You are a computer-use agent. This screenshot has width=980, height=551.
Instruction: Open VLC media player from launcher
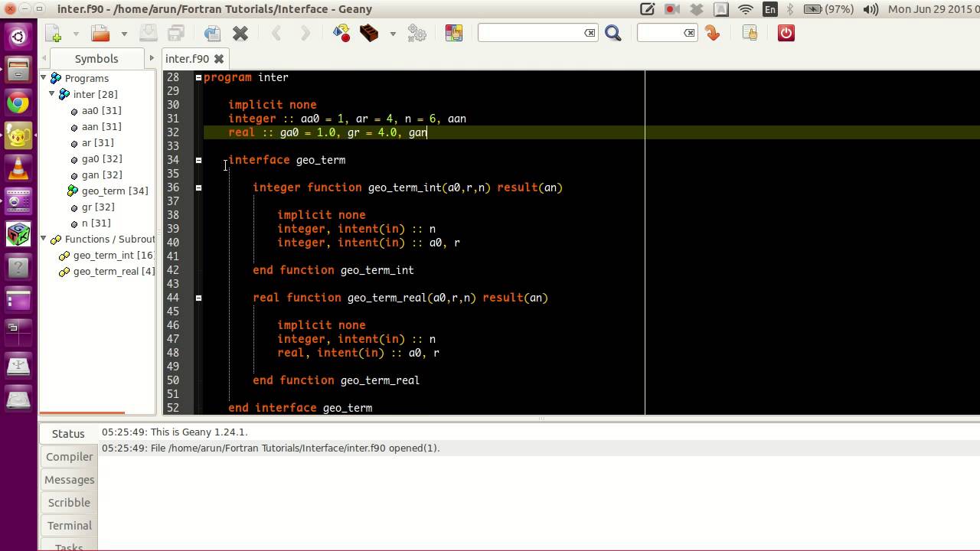click(x=18, y=168)
